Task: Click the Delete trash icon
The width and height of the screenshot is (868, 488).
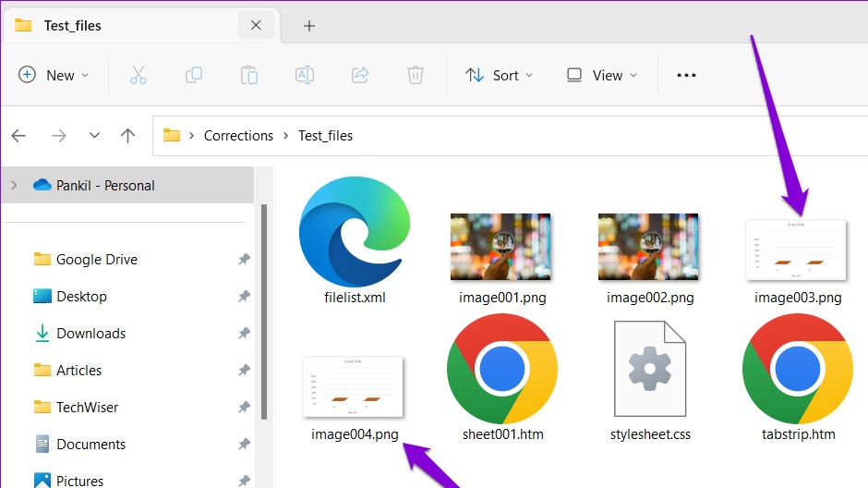Action: pos(416,75)
